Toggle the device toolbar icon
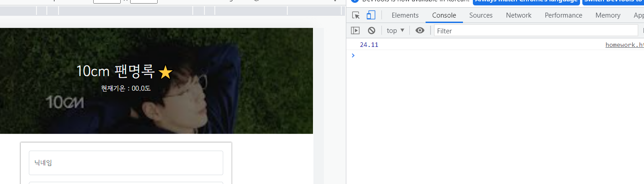 pyautogui.click(x=371, y=15)
